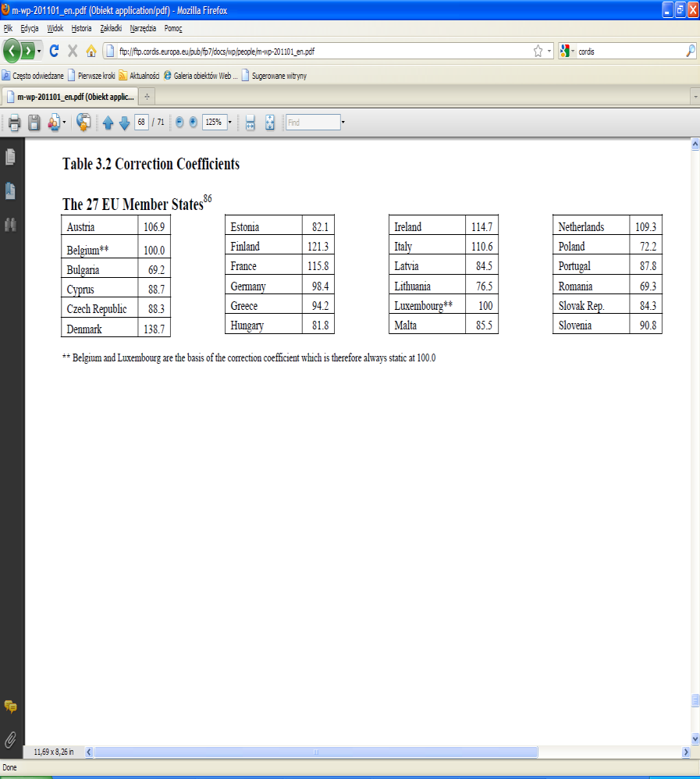Open the Widok menu

click(x=55, y=28)
